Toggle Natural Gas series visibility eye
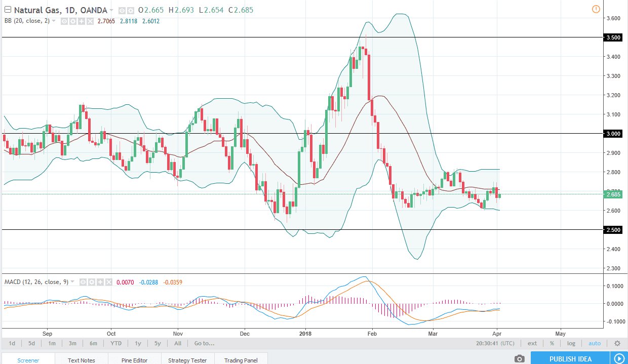Screen dimensions: 628x364 click(x=122, y=10)
